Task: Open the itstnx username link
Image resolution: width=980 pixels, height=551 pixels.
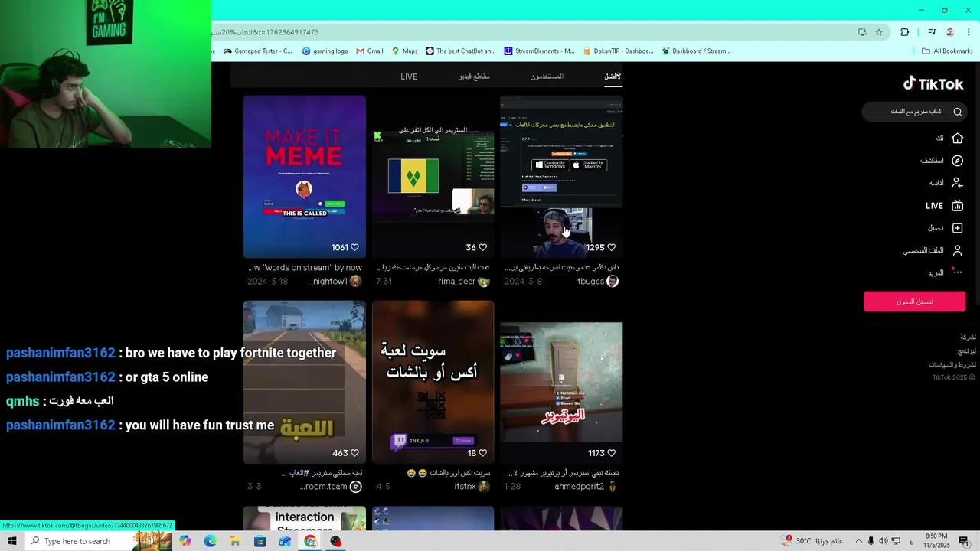Action: tap(465, 487)
